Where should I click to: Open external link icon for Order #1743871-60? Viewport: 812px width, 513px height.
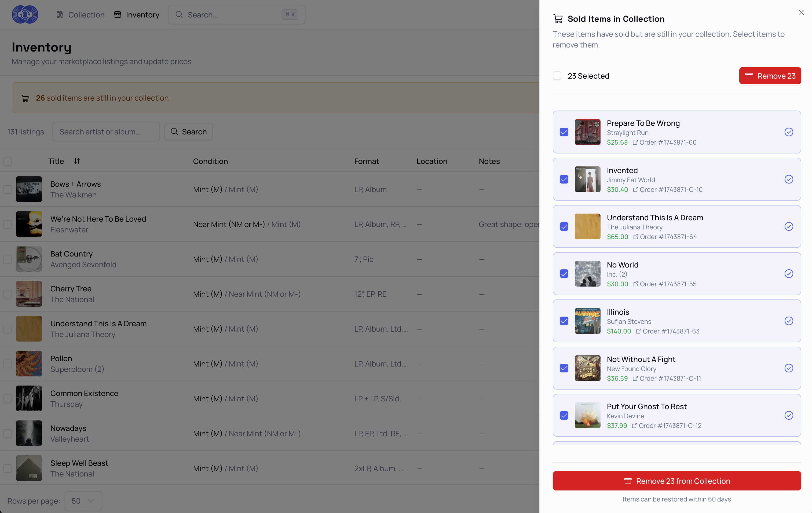(635, 142)
